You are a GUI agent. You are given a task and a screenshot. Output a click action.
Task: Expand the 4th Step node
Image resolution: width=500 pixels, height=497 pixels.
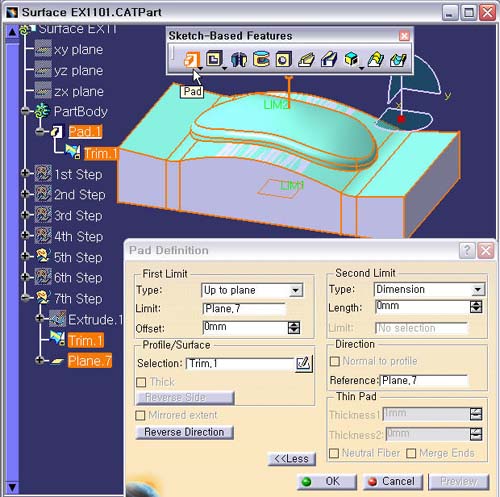[x=25, y=236]
